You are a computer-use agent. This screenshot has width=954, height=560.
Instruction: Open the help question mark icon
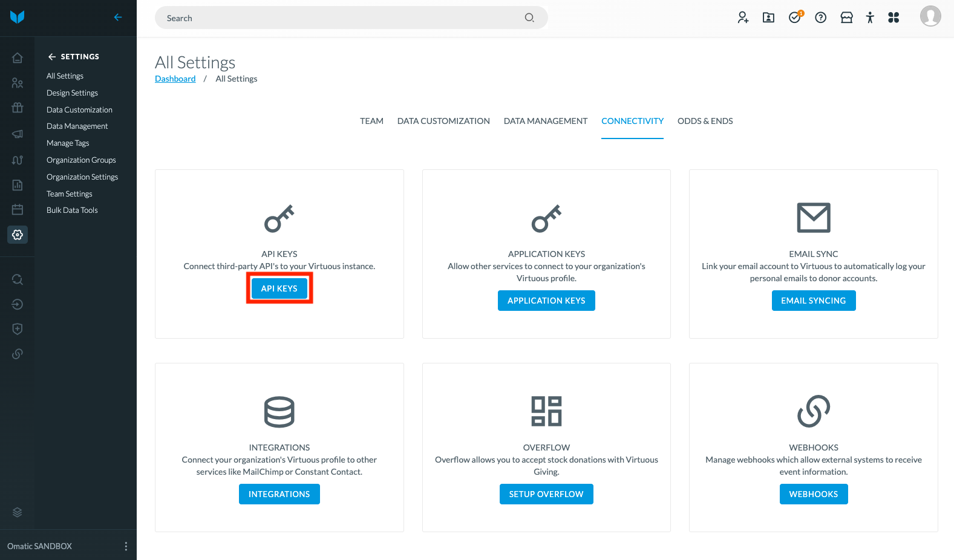(820, 18)
